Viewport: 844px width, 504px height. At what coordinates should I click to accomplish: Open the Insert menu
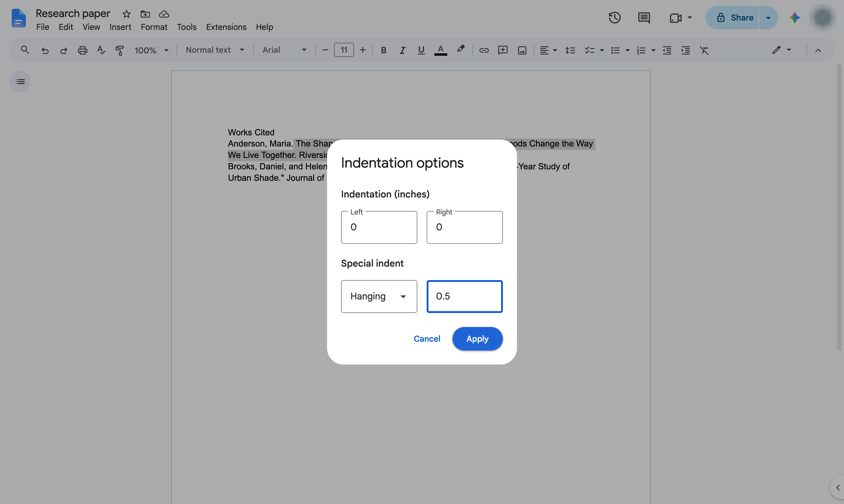120,27
